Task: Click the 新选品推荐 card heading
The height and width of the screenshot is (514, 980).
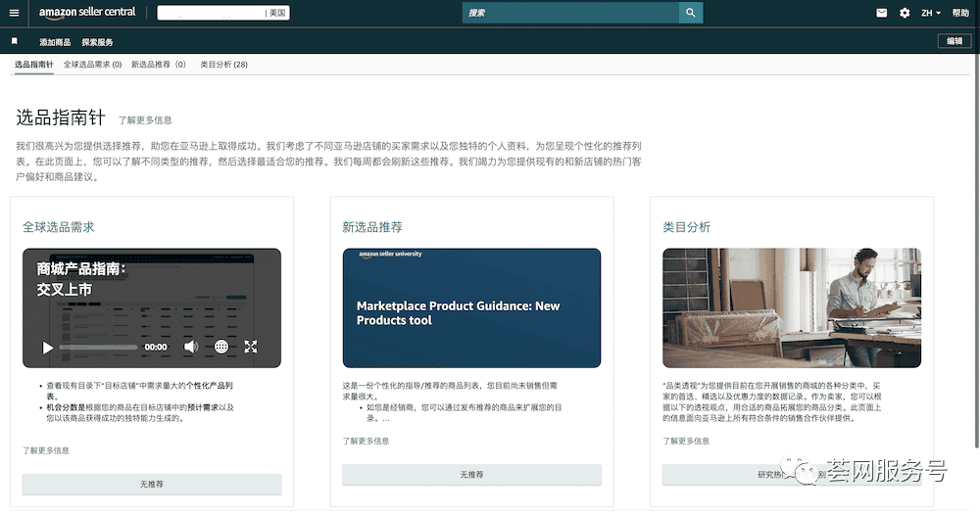Action: (372, 227)
